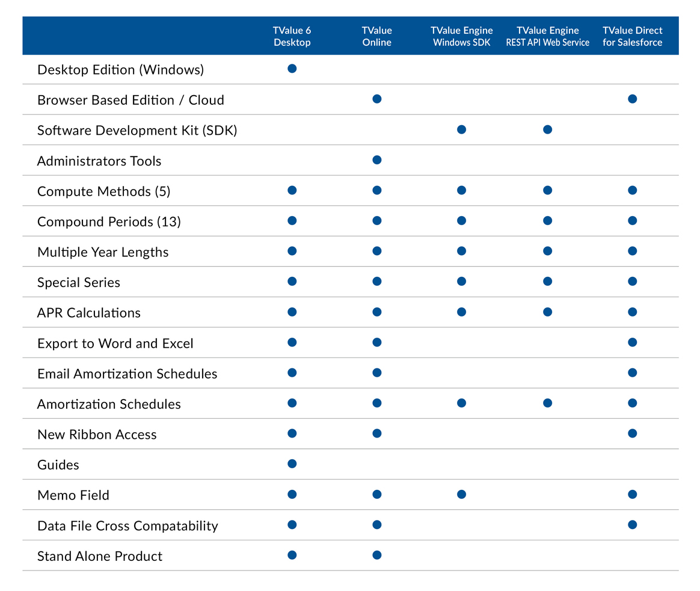
Task: Click Compound Periods dot under Windows SDK column
Action: click(x=462, y=221)
